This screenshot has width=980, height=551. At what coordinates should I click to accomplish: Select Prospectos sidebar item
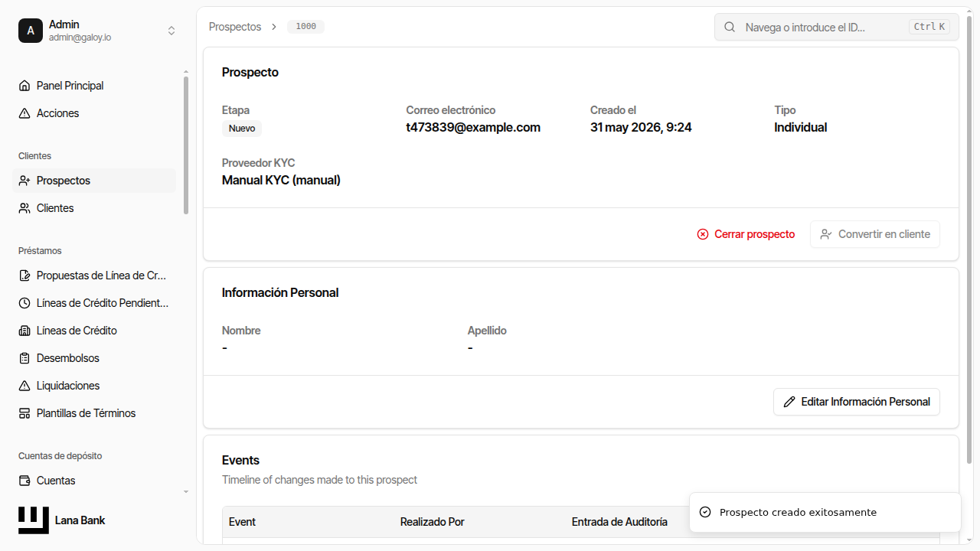tap(95, 181)
